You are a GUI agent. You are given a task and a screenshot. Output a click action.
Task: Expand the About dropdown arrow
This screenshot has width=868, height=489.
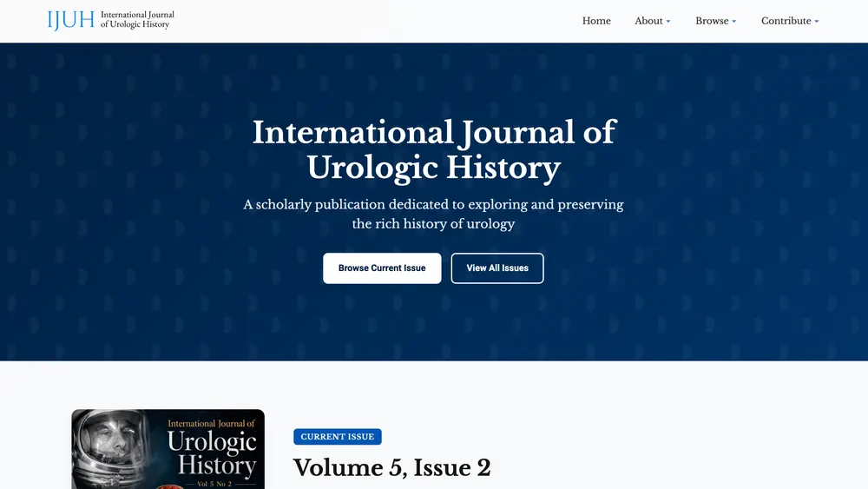click(x=668, y=22)
